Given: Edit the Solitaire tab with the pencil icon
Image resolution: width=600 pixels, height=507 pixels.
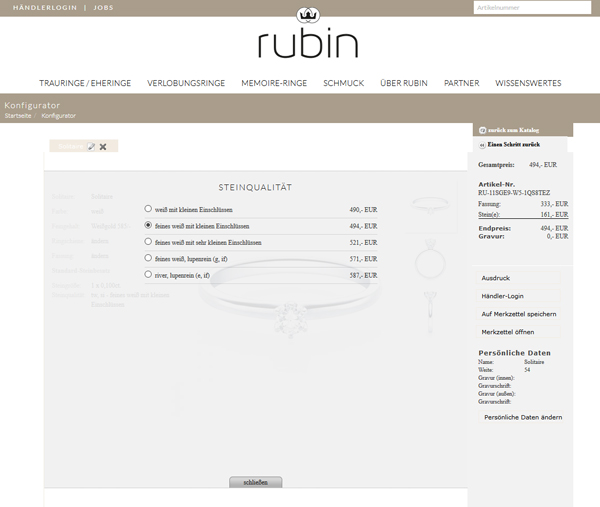Looking at the screenshot, I should [91, 147].
